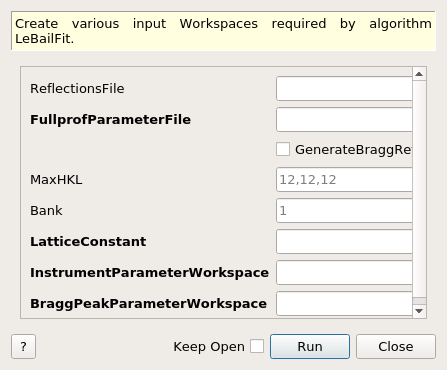Click the scroll down arrow
Viewport: 447px width, 370px height.
coord(419,311)
